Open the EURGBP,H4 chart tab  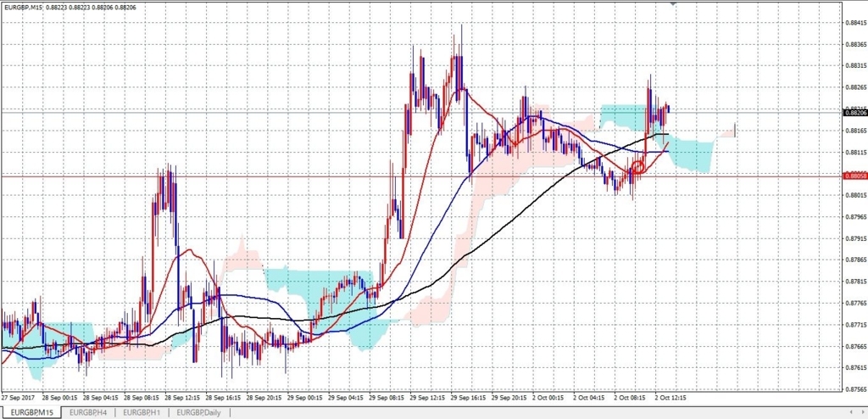88,412
